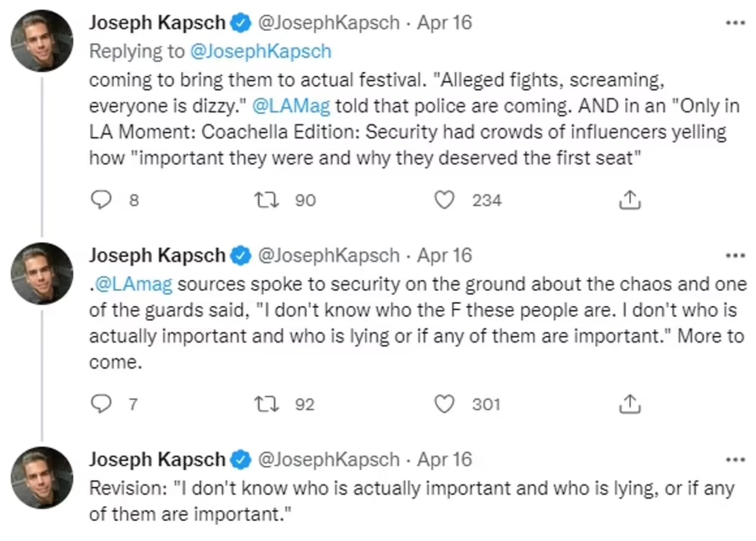Open the Replying to @JosephKapsch link

[260, 51]
